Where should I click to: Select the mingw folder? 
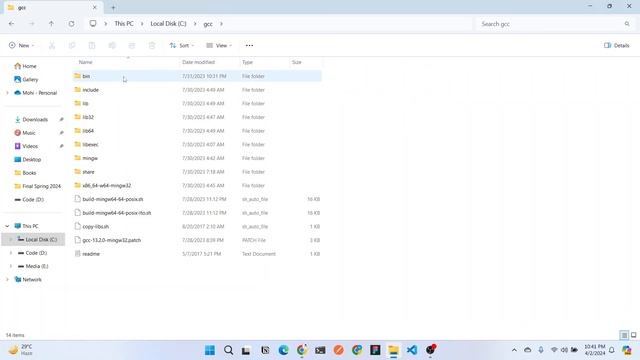point(197,158)
